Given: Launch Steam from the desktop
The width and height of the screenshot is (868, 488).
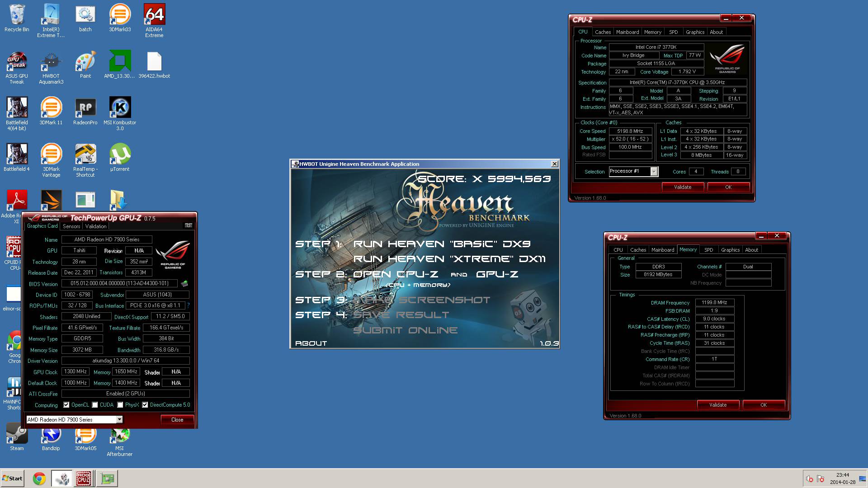Looking at the screenshot, I should point(17,437).
